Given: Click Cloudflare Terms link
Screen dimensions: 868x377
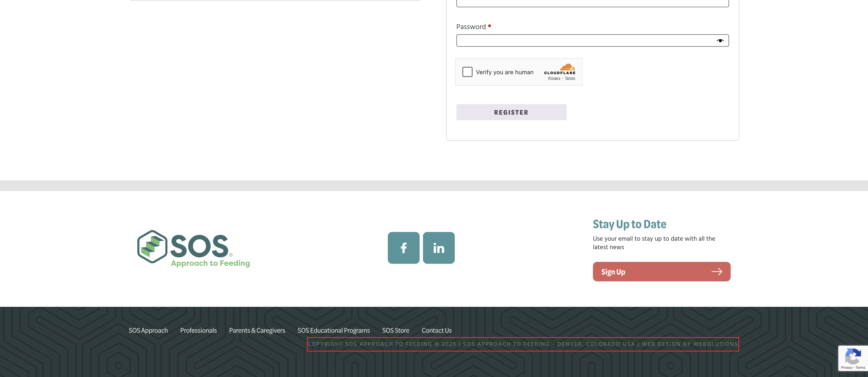Looking at the screenshot, I should click(570, 78).
